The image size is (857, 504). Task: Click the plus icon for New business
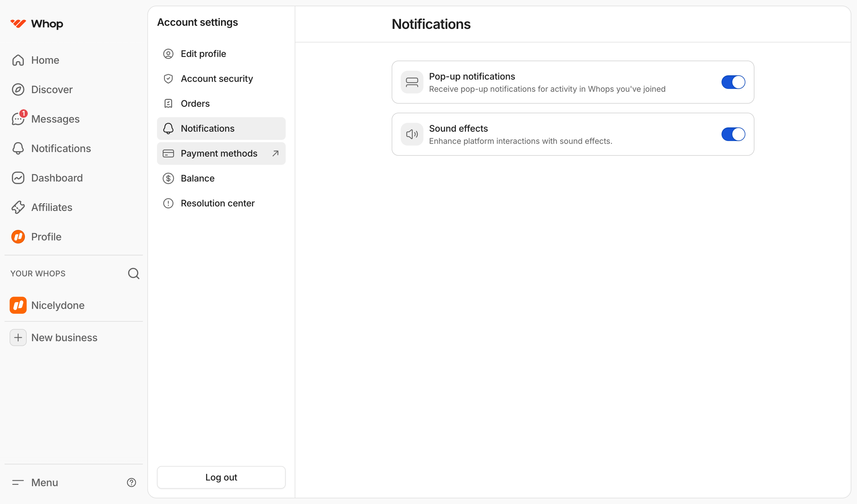point(18,338)
